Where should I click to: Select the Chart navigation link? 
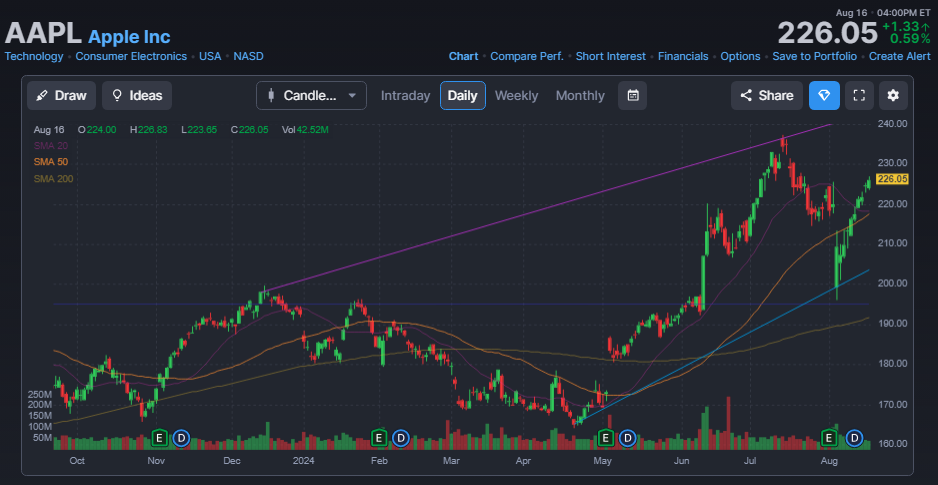(464, 56)
